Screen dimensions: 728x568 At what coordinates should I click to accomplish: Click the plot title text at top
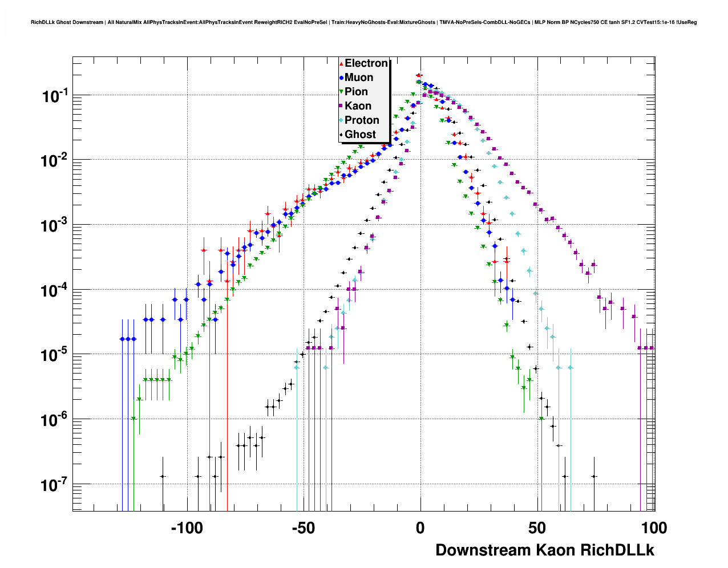pyautogui.click(x=363, y=22)
